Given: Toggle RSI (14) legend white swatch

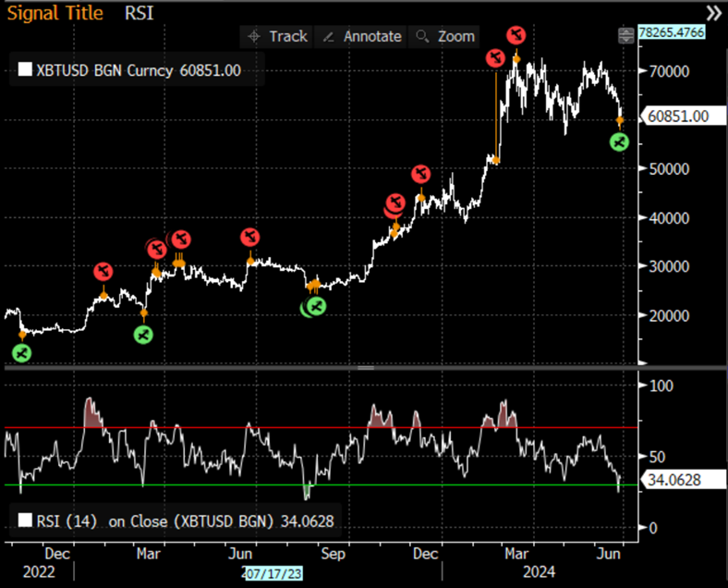Looking at the screenshot, I should (25, 521).
